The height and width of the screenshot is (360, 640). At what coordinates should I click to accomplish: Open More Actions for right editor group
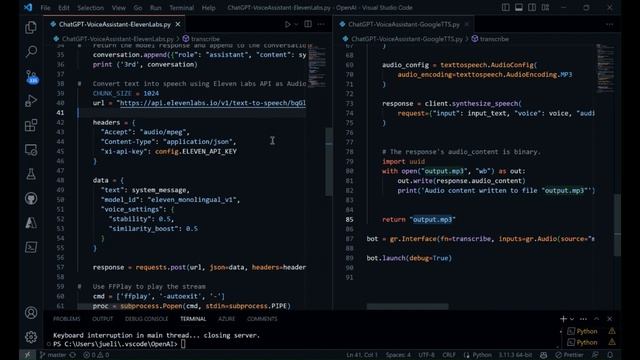[609, 24]
